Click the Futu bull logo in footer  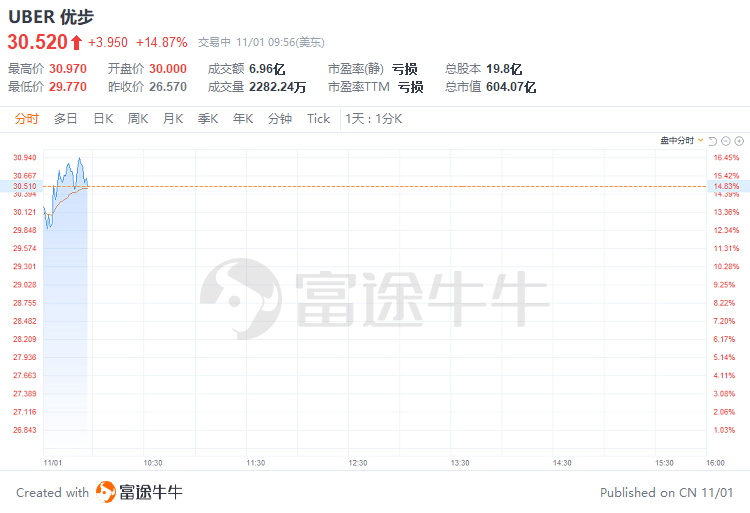pos(106,492)
